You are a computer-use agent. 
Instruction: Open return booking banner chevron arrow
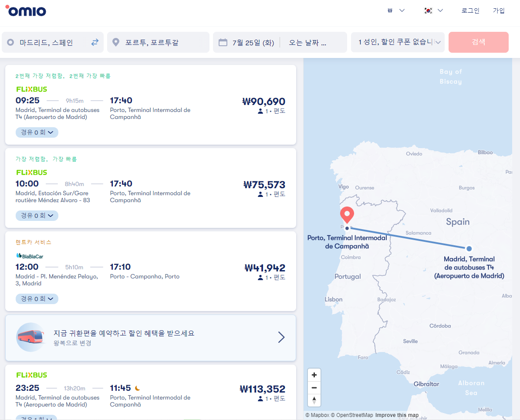tap(281, 337)
